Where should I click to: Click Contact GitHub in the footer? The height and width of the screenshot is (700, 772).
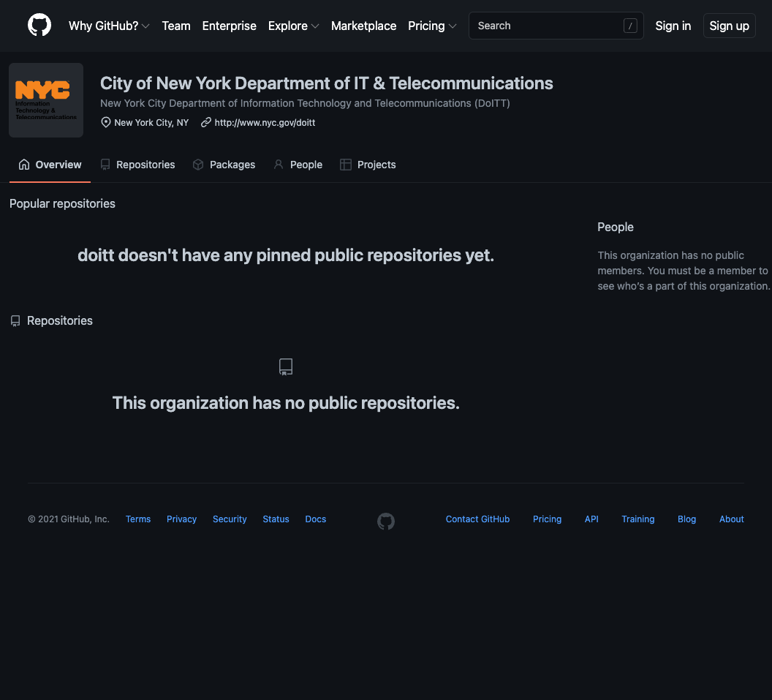(x=477, y=519)
